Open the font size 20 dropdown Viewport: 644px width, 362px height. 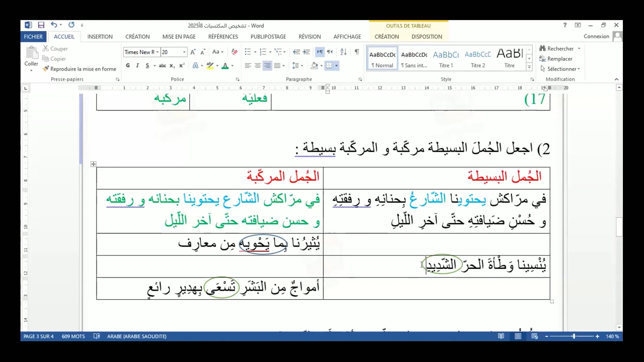pyautogui.click(x=184, y=52)
